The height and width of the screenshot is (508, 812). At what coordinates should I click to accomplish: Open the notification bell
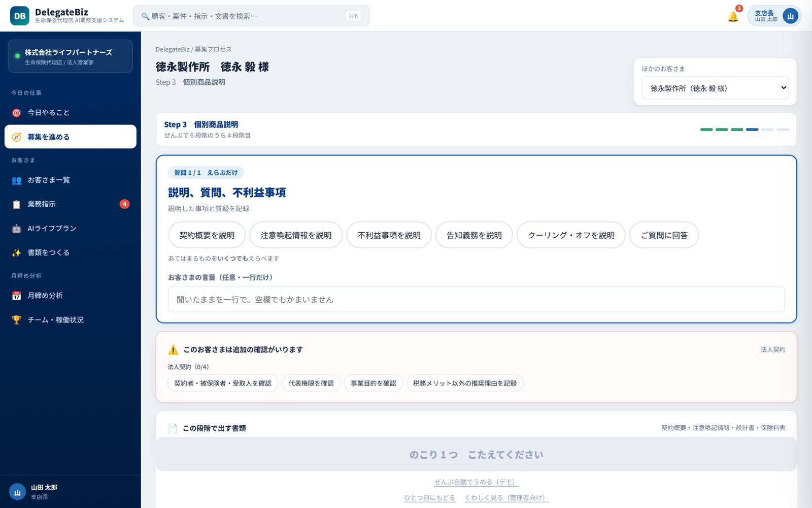coord(733,16)
